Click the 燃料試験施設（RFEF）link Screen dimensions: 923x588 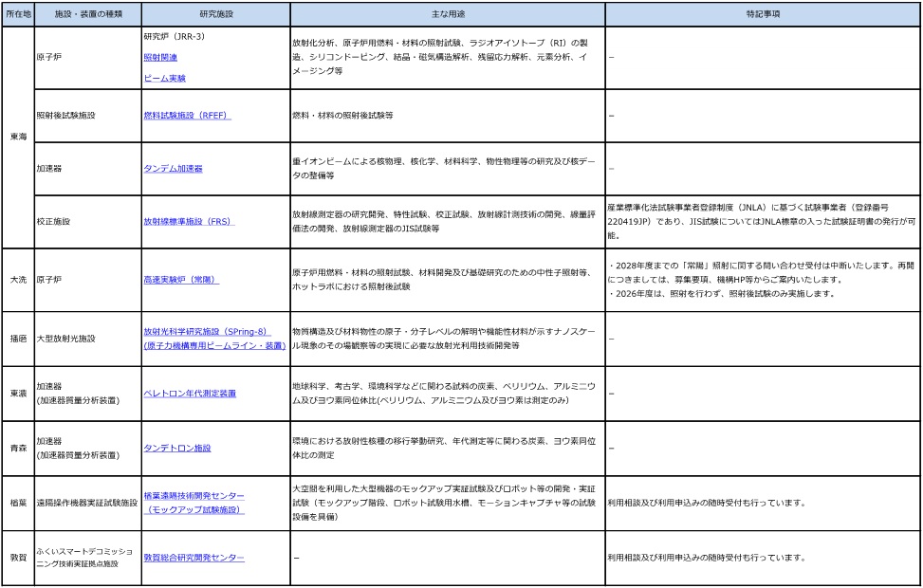(x=187, y=115)
